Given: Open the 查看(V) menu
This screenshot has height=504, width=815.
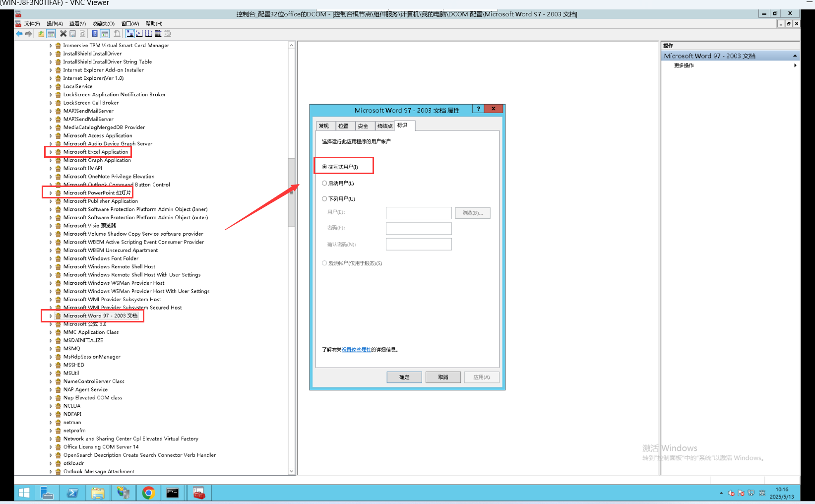Looking at the screenshot, I should (x=77, y=24).
